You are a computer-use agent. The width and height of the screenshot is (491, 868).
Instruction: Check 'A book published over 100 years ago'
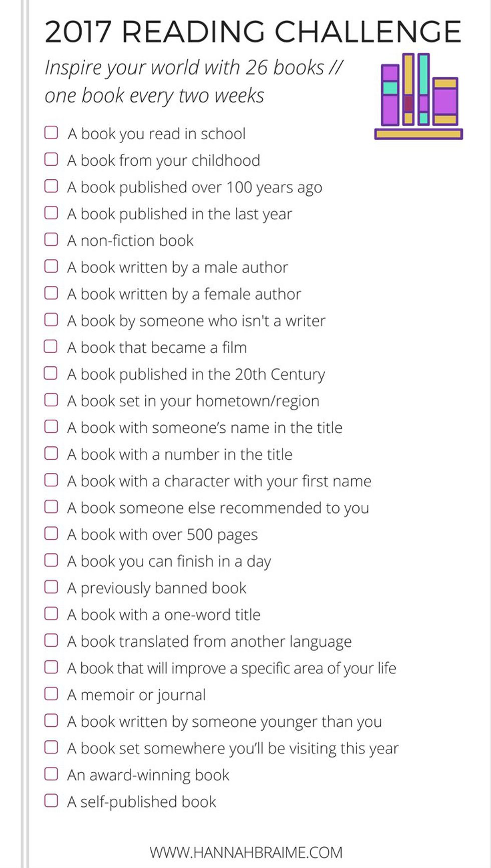(51, 186)
